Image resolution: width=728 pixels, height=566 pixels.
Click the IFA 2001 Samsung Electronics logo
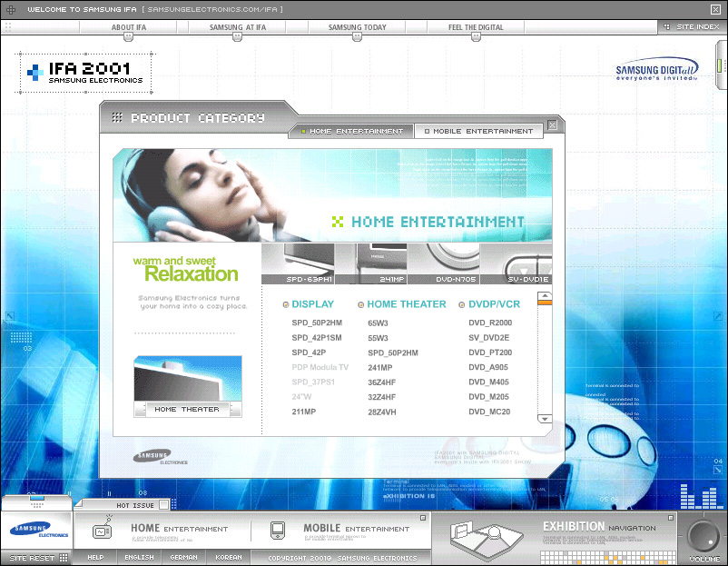tap(85, 73)
